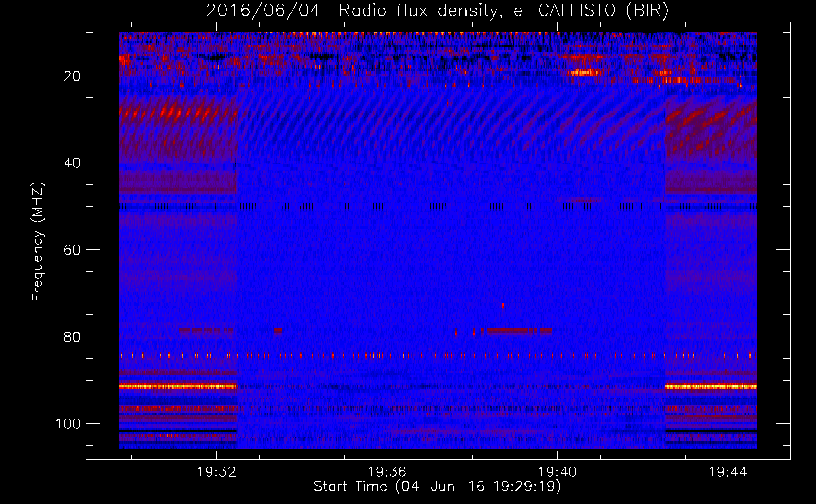Click the 20 MHz frequency tick label
816x504 pixels.
tap(73, 76)
